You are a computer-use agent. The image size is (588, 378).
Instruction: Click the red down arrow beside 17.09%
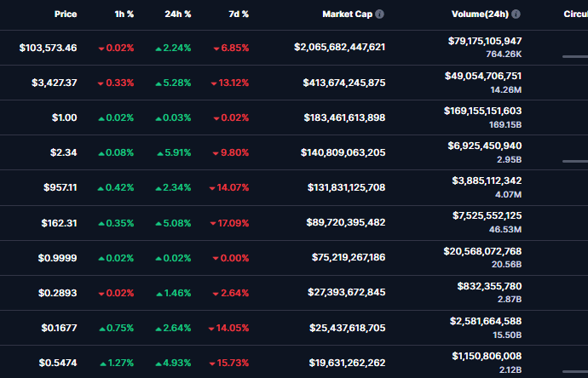[212, 223]
